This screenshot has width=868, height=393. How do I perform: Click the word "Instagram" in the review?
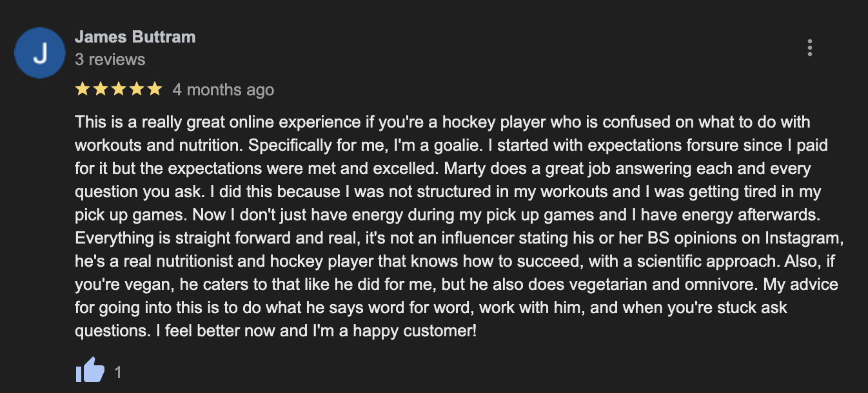(803, 238)
